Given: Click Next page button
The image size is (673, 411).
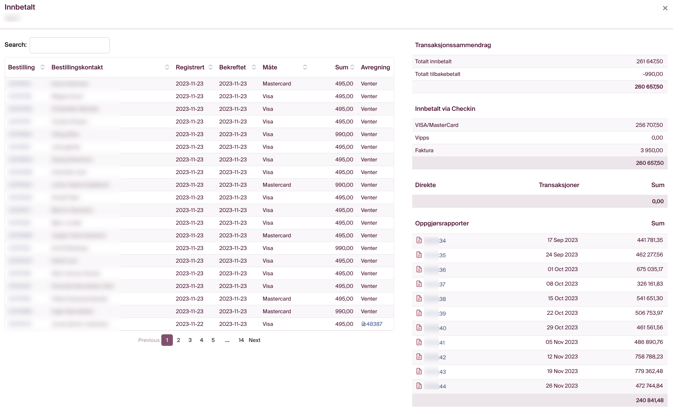Looking at the screenshot, I should [x=254, y=340].
